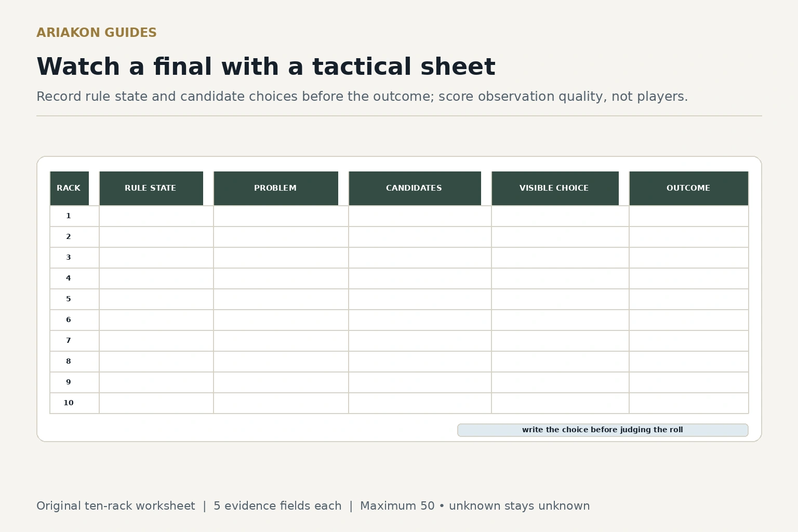Select rack number 1 cell
Viewport: 798px width, 532px height.
[x=74, y=216]
